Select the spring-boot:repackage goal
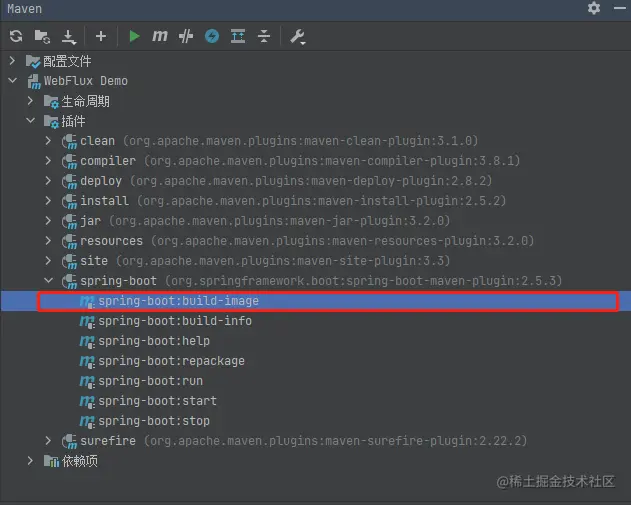This screenshot has height=505, width=631. coord(171,361)
